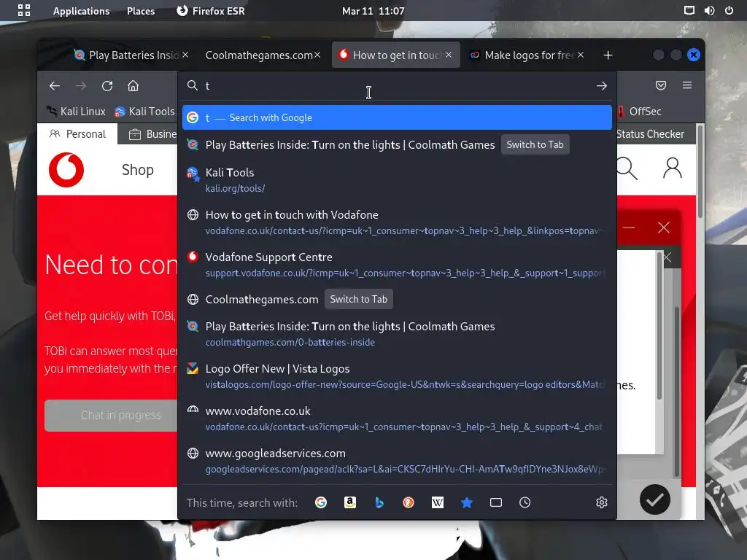Open the system power menu

tap(729, 10)
